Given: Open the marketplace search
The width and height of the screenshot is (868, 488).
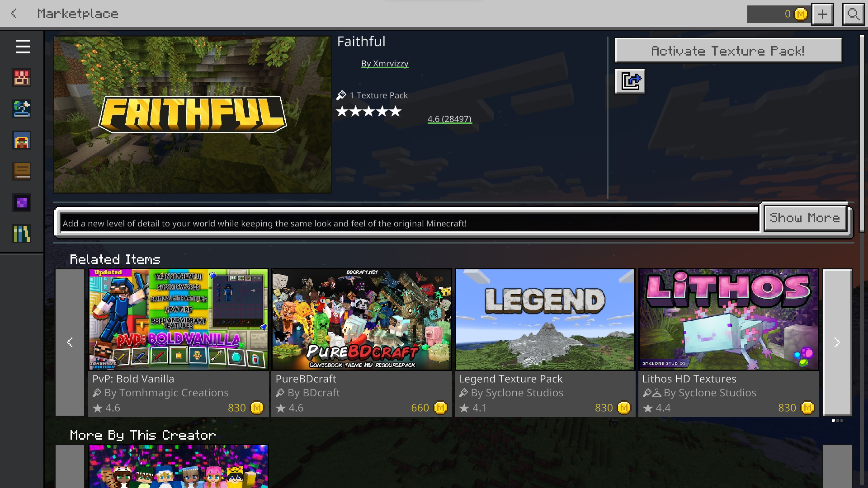Looking at the screenshot, I should tap(853, 14).
